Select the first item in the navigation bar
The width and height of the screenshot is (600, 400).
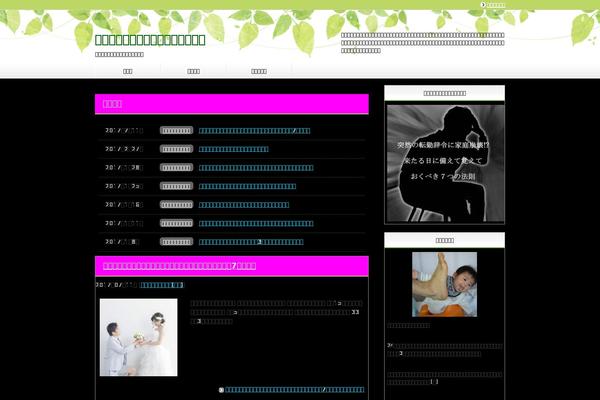[128, 71]
